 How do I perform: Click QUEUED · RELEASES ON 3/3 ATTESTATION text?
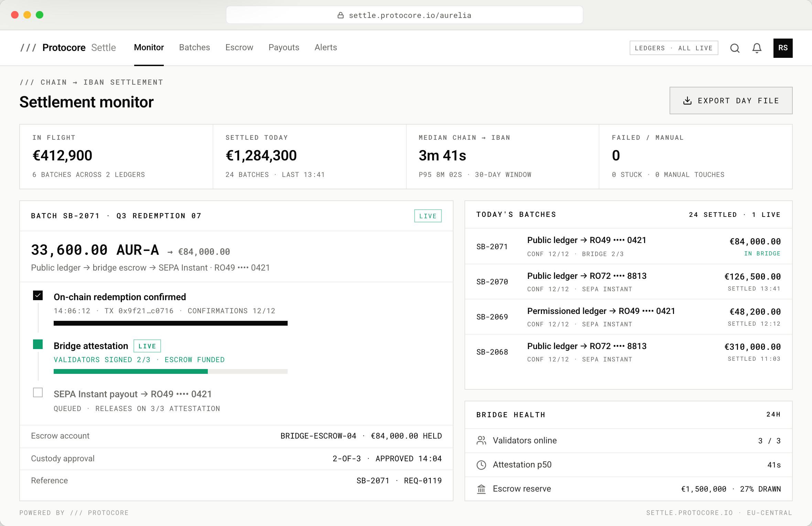[x=137, y=409]
